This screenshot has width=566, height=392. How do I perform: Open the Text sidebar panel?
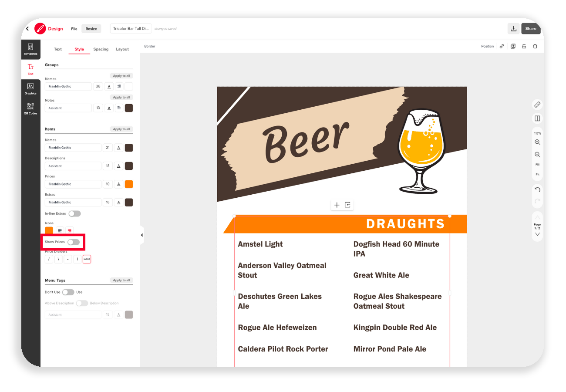pos(30,69)
